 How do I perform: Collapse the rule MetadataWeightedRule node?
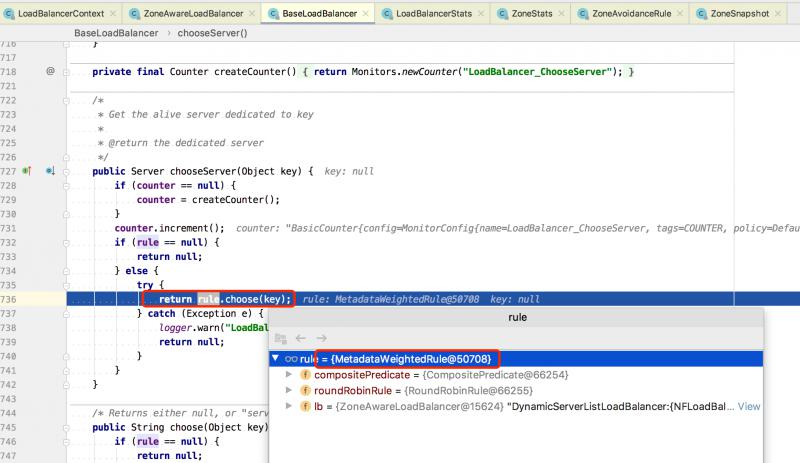coord(276,358)
